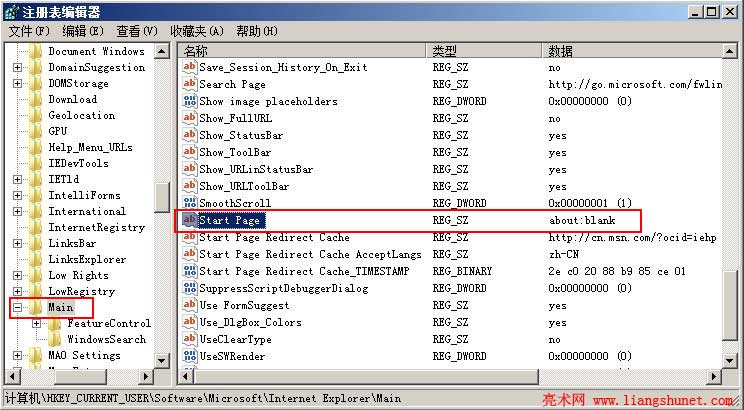Click the Show_StatusBar string icon
The width and height of the screenshot is (744, 410).
(190, 135)
